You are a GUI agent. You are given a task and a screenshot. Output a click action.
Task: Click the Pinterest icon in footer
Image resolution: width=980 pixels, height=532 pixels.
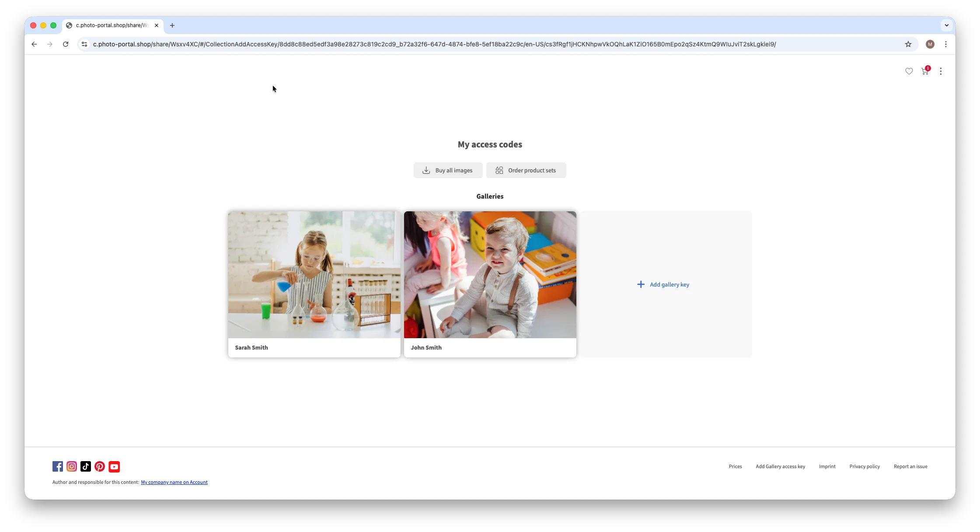click(100, 466)
